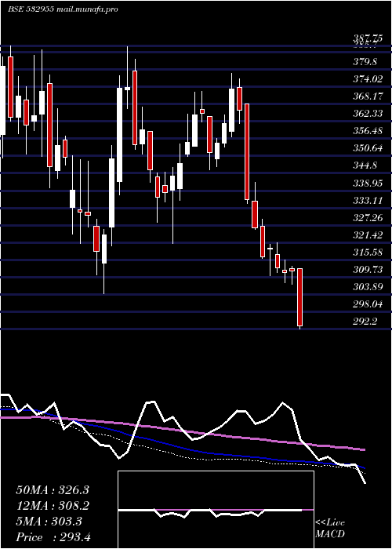Click the 303.89 price axis label
This screenshot has width=392, height=549.
point(368,287)
